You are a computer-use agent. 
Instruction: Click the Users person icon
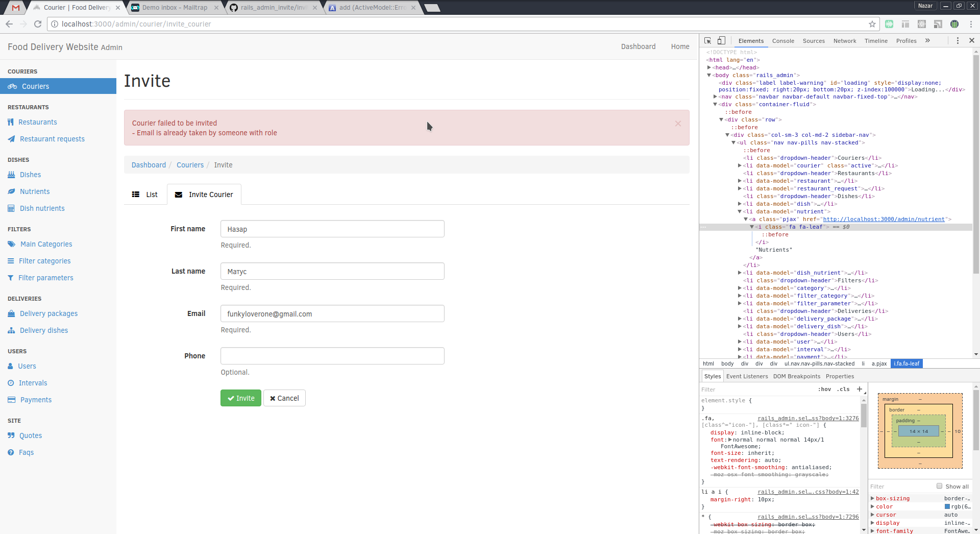10,366
